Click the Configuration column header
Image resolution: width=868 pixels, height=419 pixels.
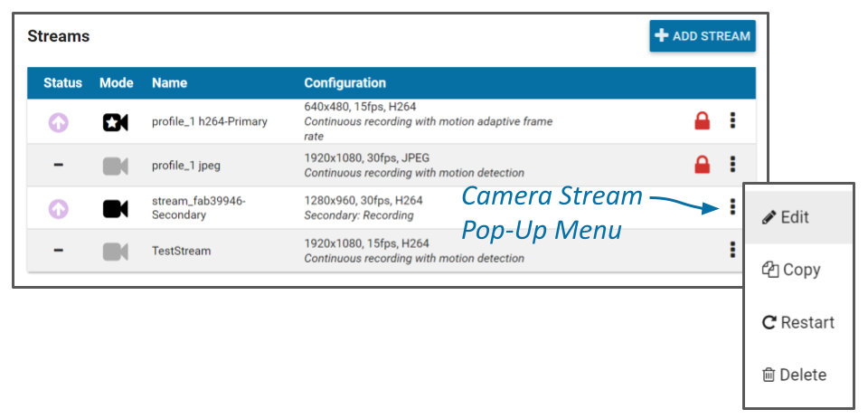coord(344,83)
